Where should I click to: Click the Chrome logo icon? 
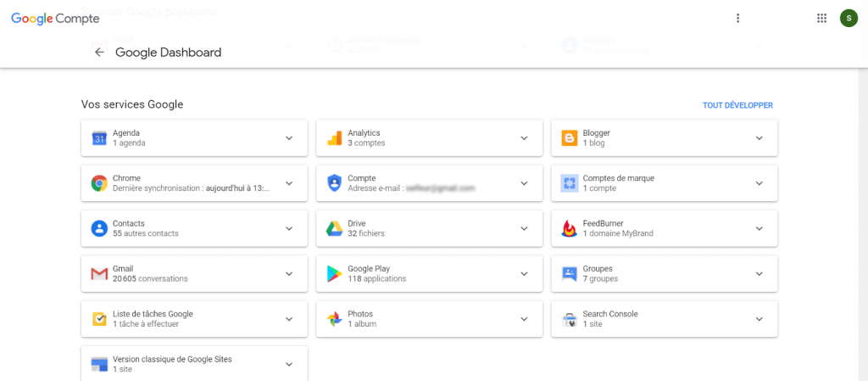(x=99, y=183)
